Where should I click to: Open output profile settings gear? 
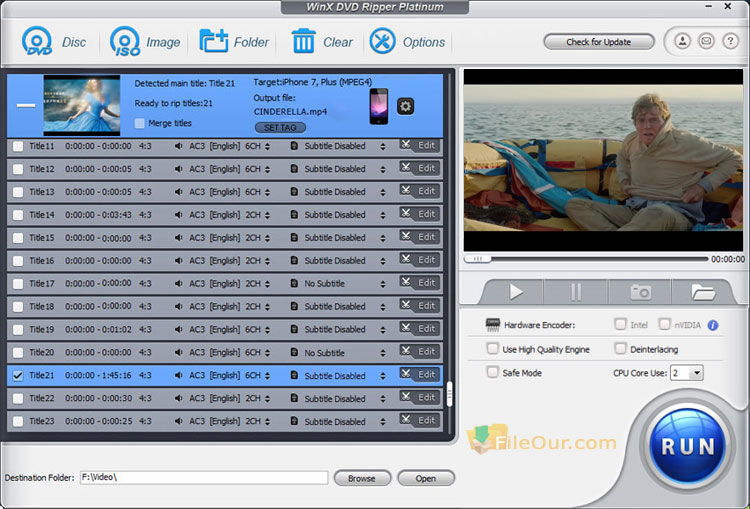click(x=405, y=106)
